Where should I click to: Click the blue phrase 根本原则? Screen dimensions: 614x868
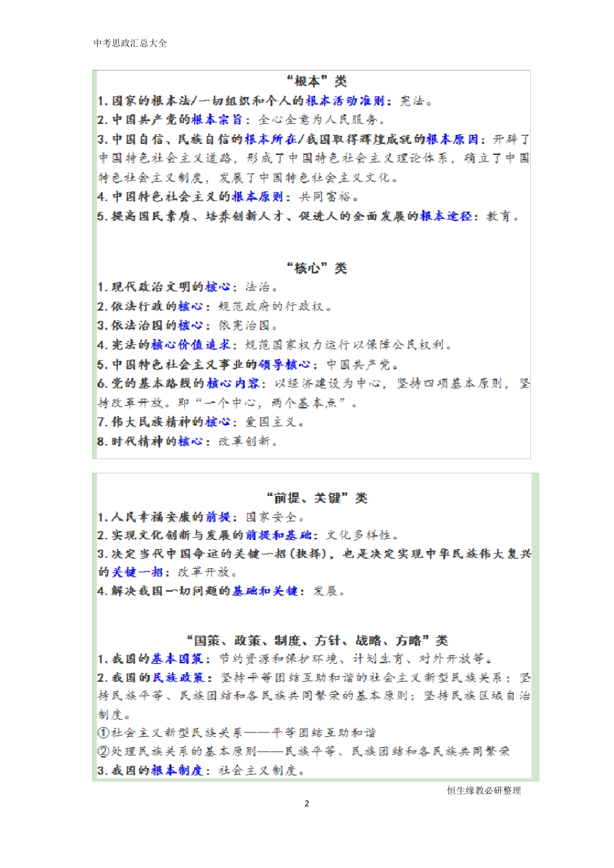[x=257, y=196]
